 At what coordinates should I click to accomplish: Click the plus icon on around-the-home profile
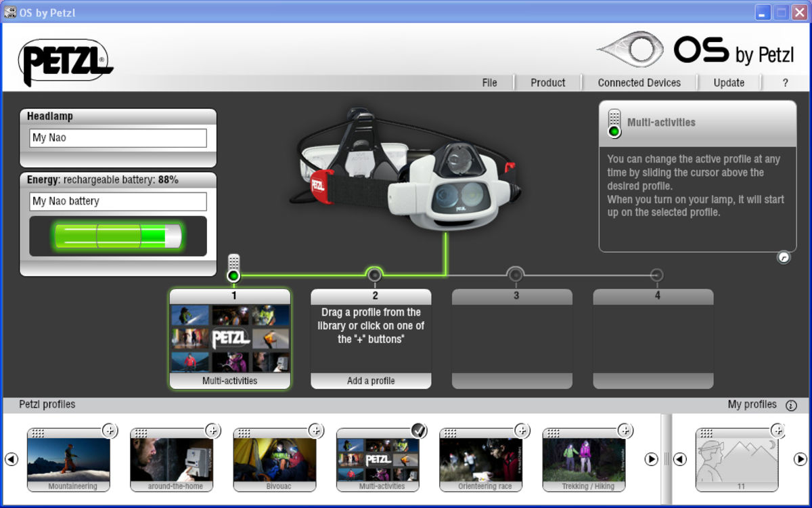pyautogui.click(x=212, y=430)
